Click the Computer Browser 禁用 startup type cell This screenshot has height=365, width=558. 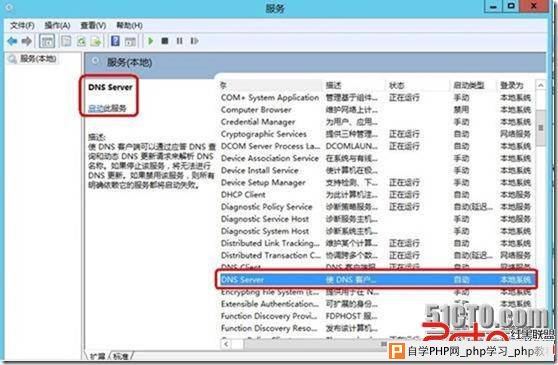[461, 110]
